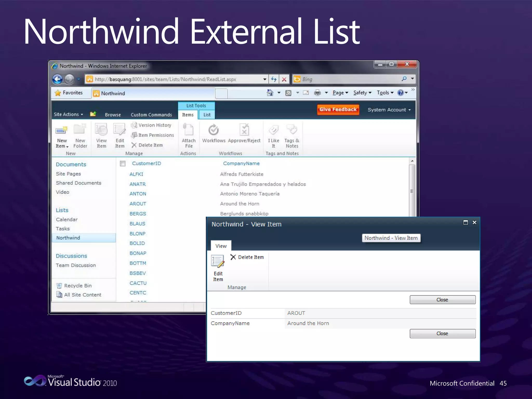Screen dimensions: 532x399
Task: Sort by the CustomerID column header
Action: [147, 163]
